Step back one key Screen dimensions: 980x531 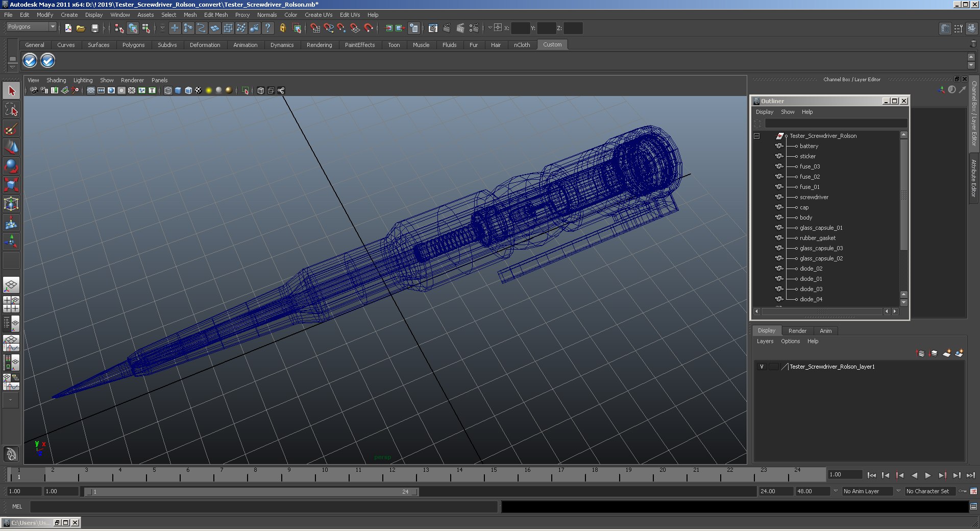pos(900,475)
